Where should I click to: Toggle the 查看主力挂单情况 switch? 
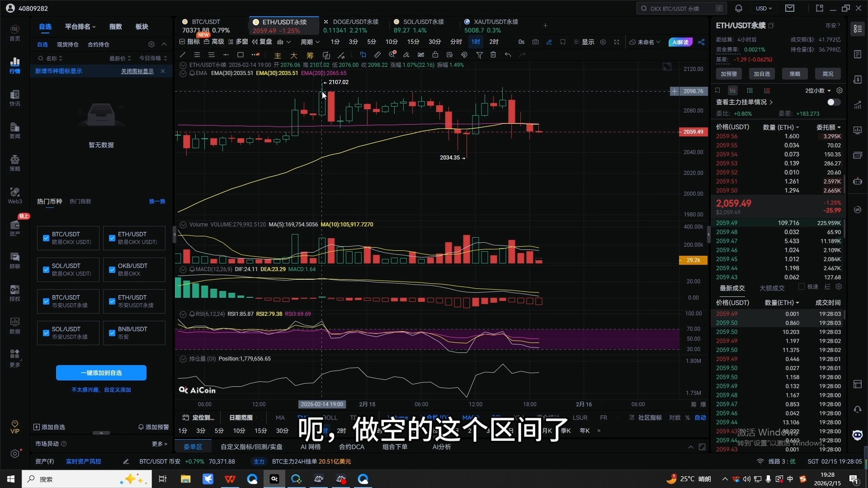coord(834,102)
